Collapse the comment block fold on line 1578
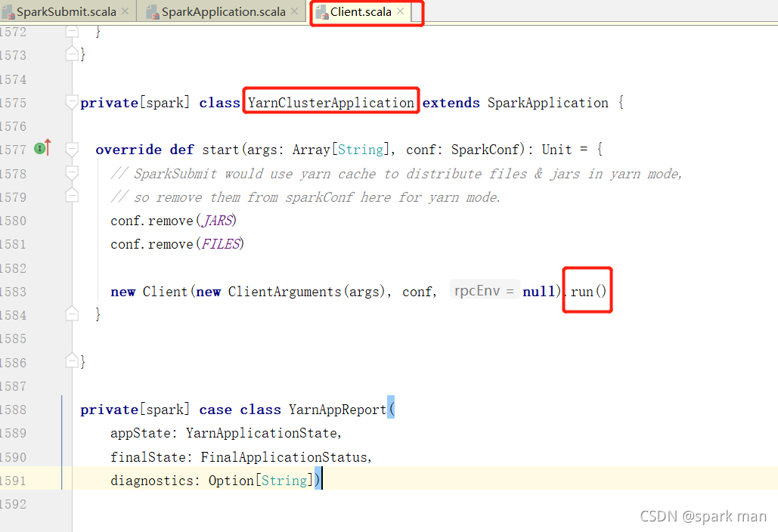The height and width of the screenshot is (532, 778). coord(72,172)
